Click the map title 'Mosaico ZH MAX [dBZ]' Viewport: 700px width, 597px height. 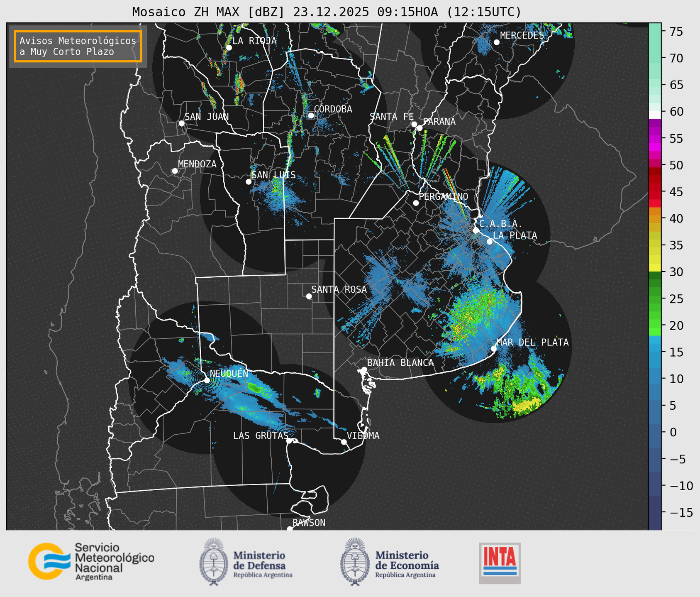click(x=209, y=12)
